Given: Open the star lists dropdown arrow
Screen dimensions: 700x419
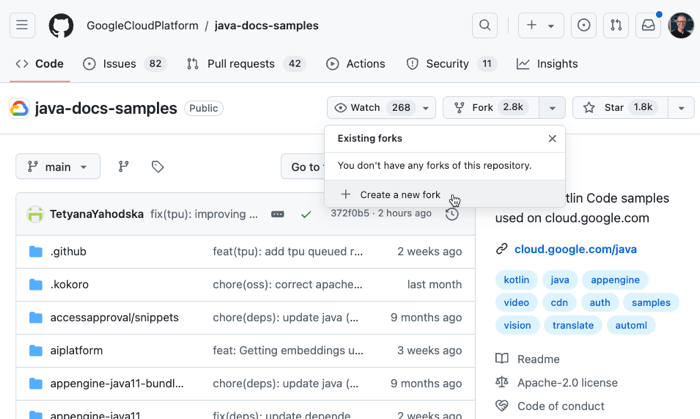Looking at the screenshot, I should 681,108.
